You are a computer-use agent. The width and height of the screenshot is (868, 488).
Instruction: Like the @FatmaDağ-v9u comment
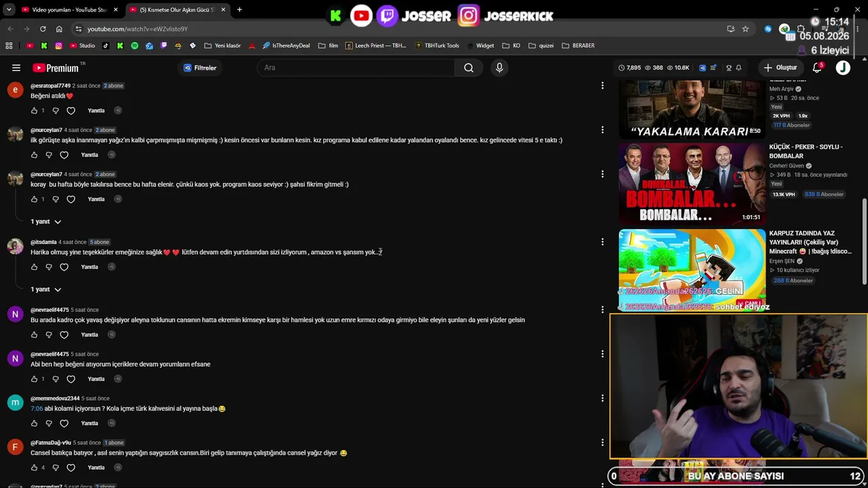pos(35,468)
